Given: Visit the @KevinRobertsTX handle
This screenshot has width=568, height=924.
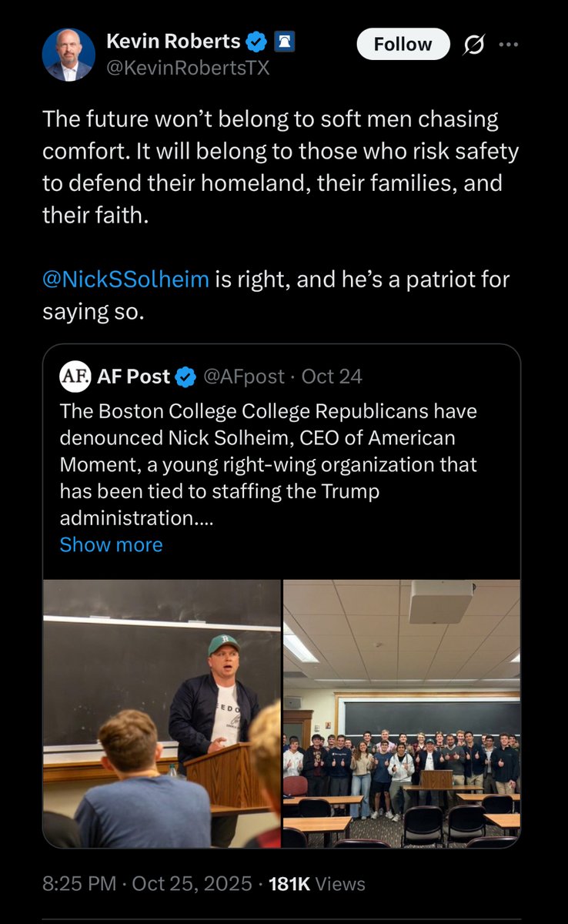Looking at the screenshot, I should click(187, 69).
